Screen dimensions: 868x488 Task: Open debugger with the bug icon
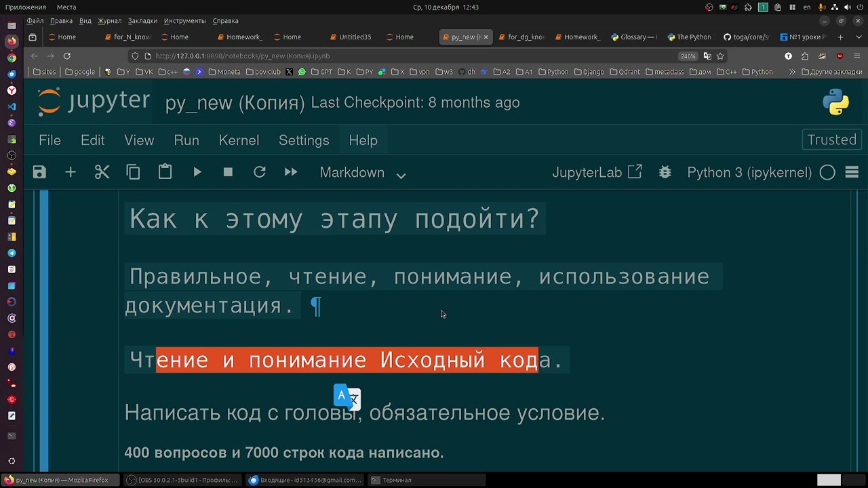click(x=665, y=172)
